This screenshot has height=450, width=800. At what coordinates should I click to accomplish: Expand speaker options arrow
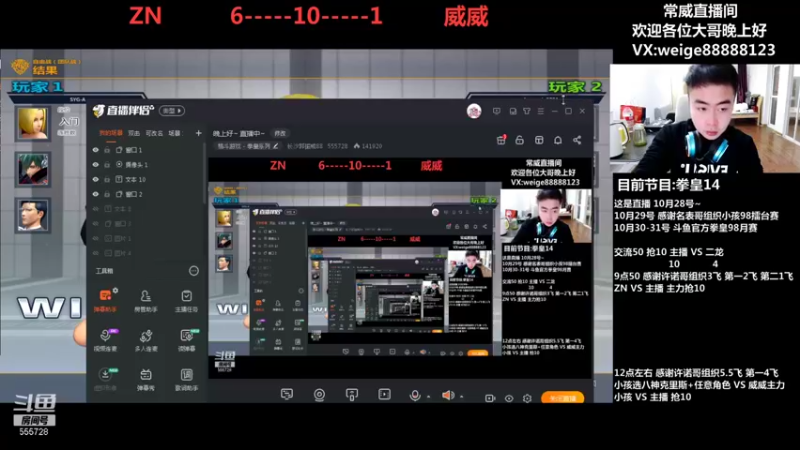tap(461, 396)
